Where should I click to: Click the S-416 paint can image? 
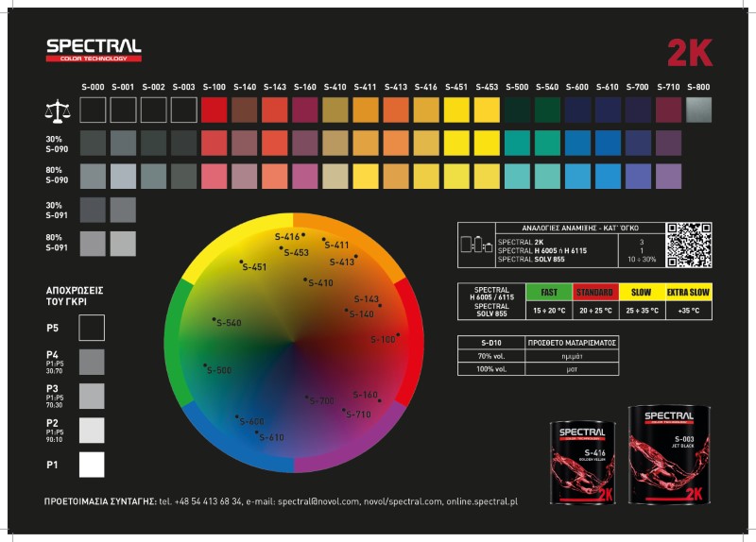coord(583,464)
